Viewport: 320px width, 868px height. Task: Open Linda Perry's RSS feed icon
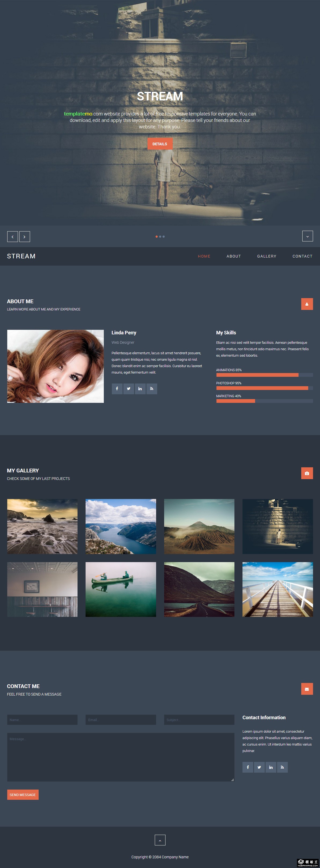152,389
